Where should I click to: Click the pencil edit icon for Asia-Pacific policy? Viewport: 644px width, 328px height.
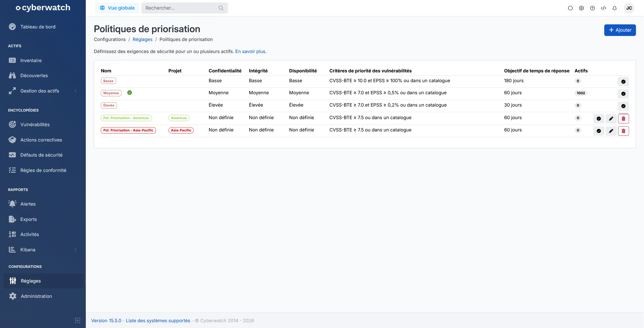pyautogui.click(x=611, y=131)
